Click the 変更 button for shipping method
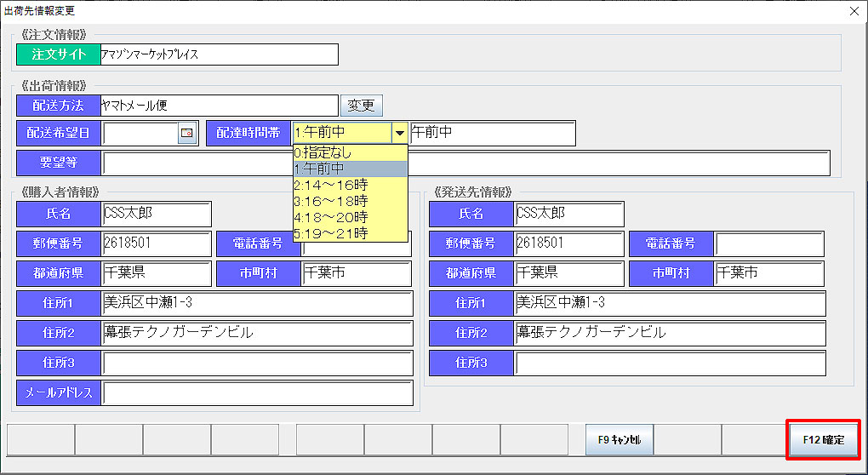 [x=362, y=106]
